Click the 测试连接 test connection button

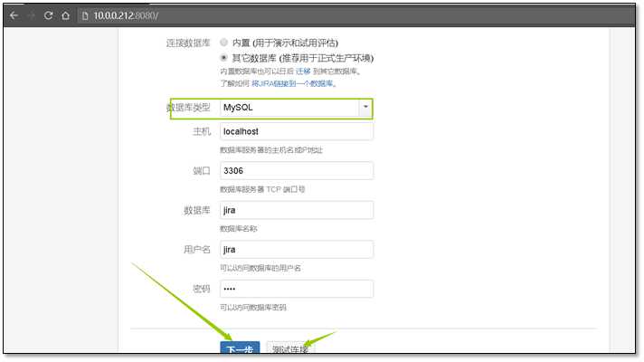[290, 348]
